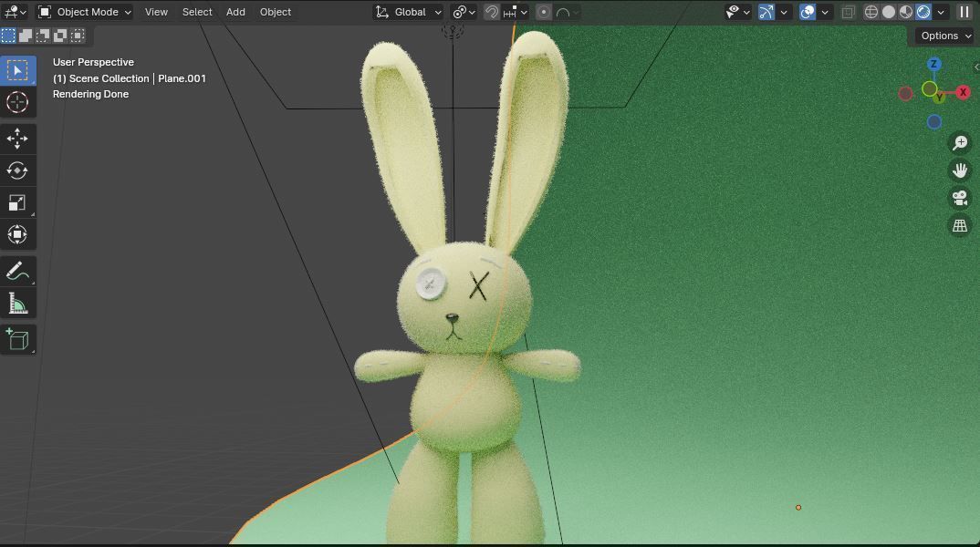Open the editor type dropdown

tap(15, 12)
